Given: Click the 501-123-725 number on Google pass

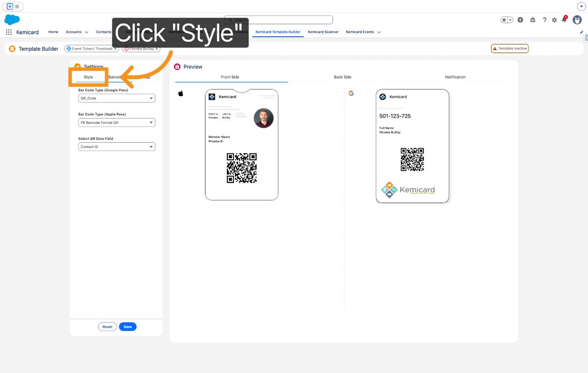Looking at the screenshot, I should pos(395,116).
